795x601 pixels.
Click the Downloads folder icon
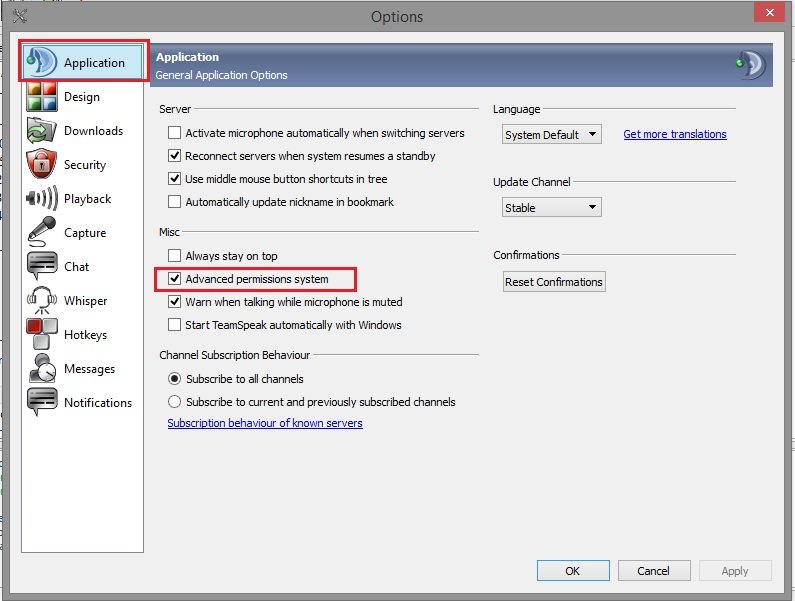coord(42,130)
